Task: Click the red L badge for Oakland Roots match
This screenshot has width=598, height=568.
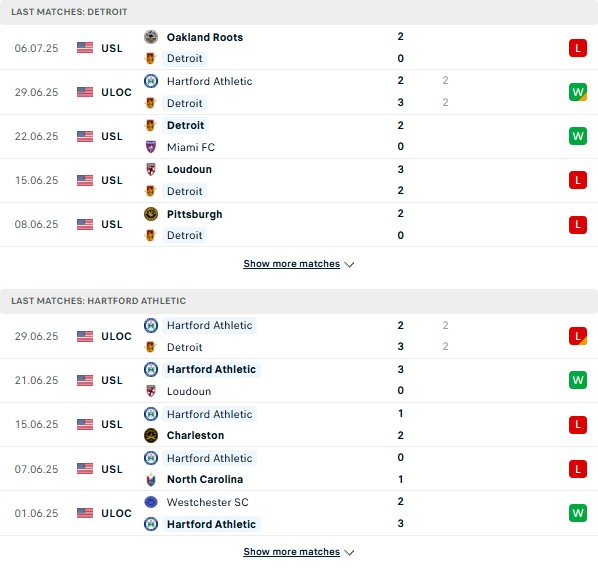Action: coord(577,48)
